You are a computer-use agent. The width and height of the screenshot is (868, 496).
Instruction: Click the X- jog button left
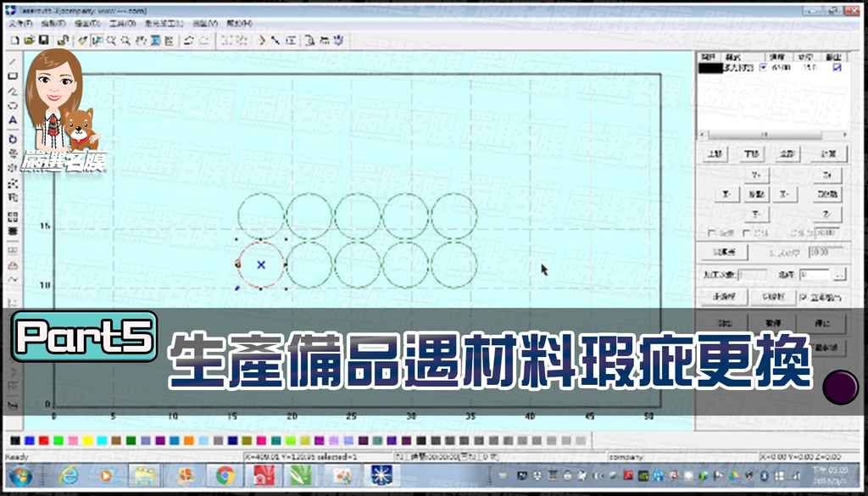[727, 194]
